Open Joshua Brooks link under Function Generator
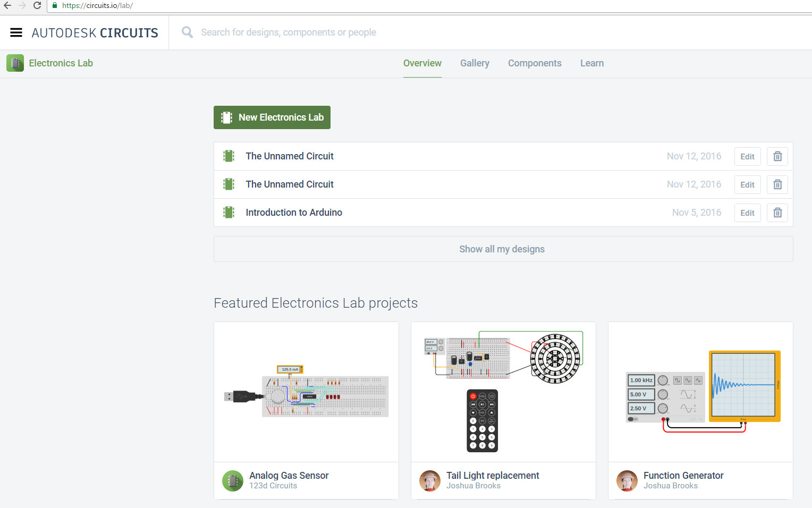Image resolution: width=812 pixels, height=508 pixels. pyautogui.click(x=671, y=486)
